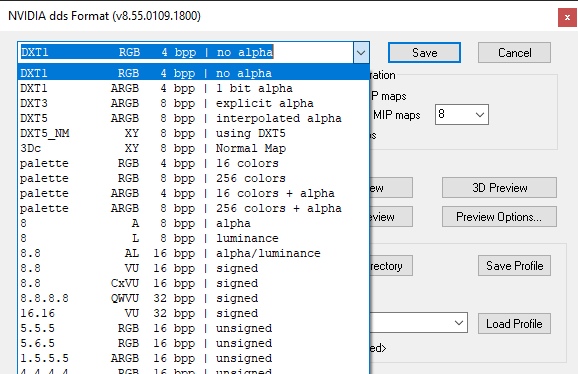Choose DXT5 interpolated alpha format
This screenshot has height=374, width=578.
pyautogui.click(x=194, y=118)
